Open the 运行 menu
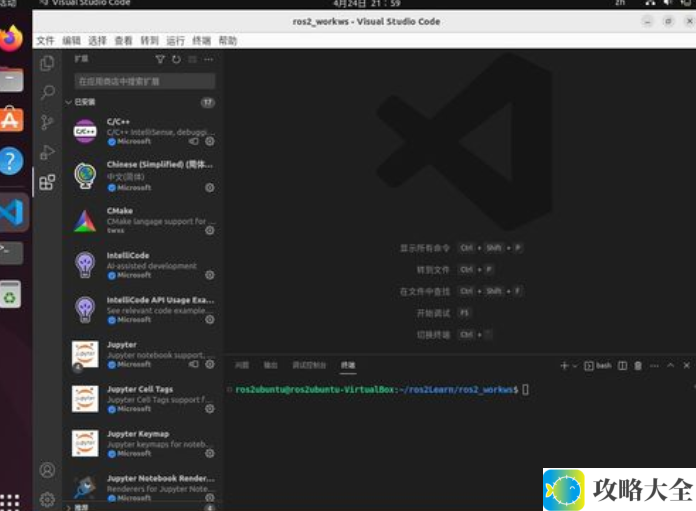Viewport: 696px width, 511px height. point(175,41)
